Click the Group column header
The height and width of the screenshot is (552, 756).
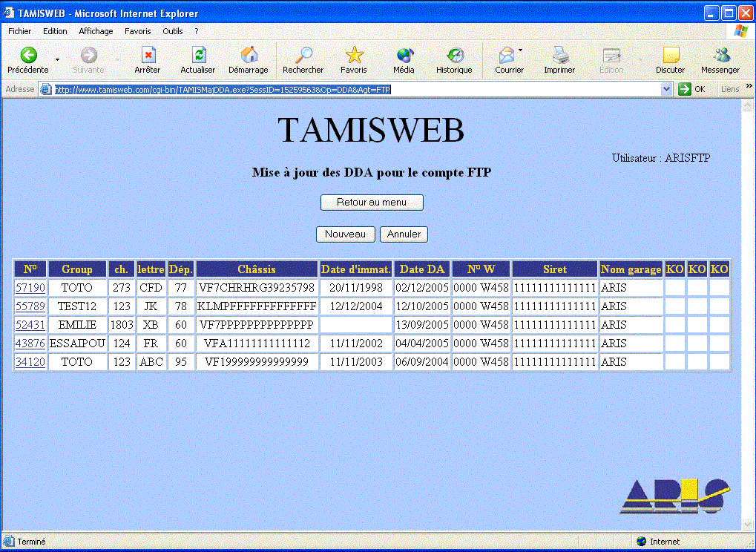pos(77,269)
